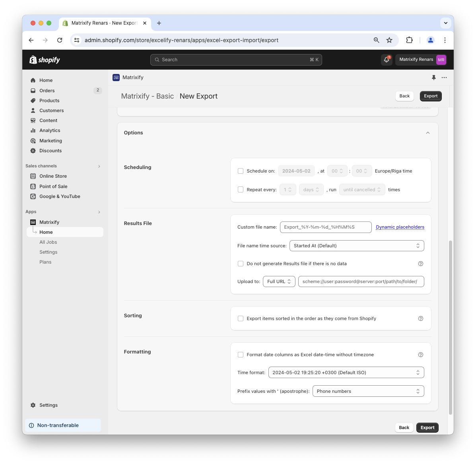Click the Custom file name input field
Viewport: 476px width, 464px height.
tap(326, 227)
